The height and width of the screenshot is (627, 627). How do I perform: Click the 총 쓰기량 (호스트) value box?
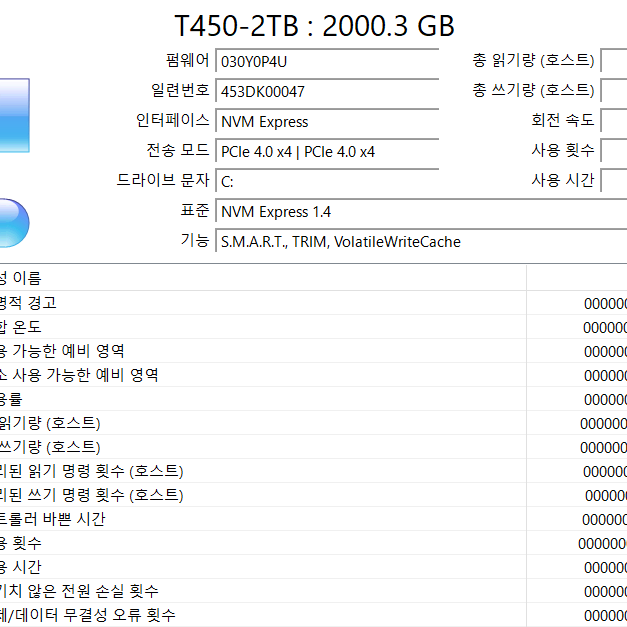point(614,92)
